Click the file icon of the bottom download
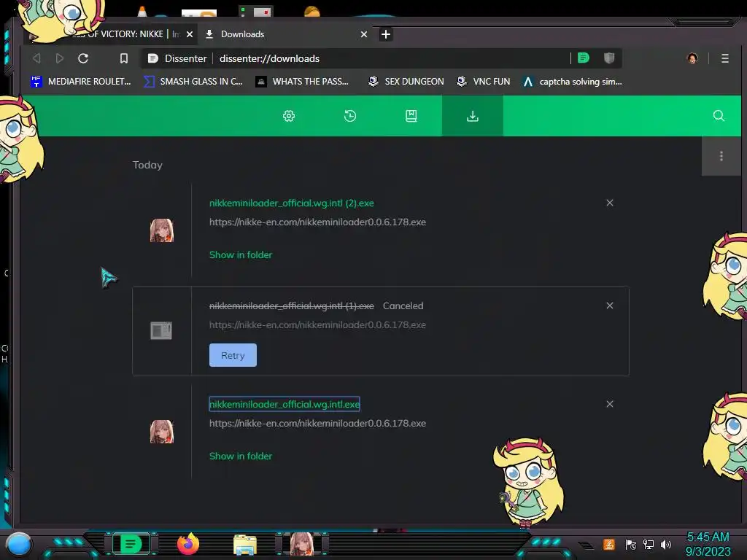 [x=162, y=432]
